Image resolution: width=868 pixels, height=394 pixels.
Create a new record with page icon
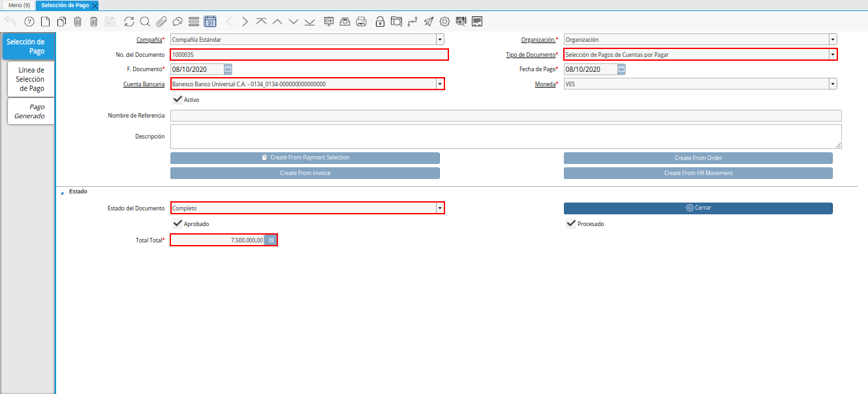click(45, 22)
